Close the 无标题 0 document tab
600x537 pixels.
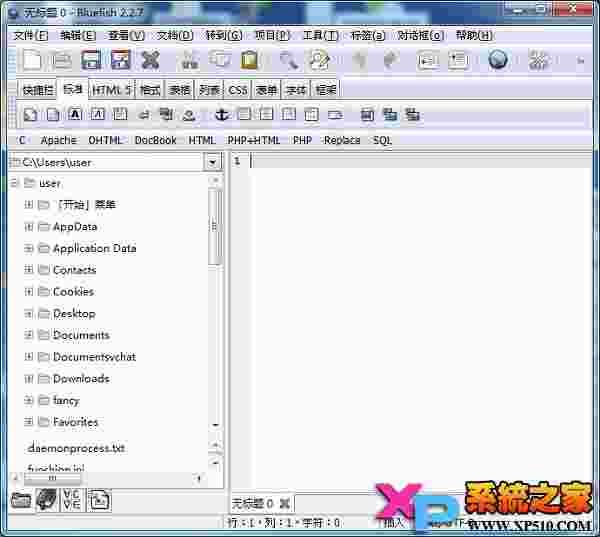click(284, 503)
